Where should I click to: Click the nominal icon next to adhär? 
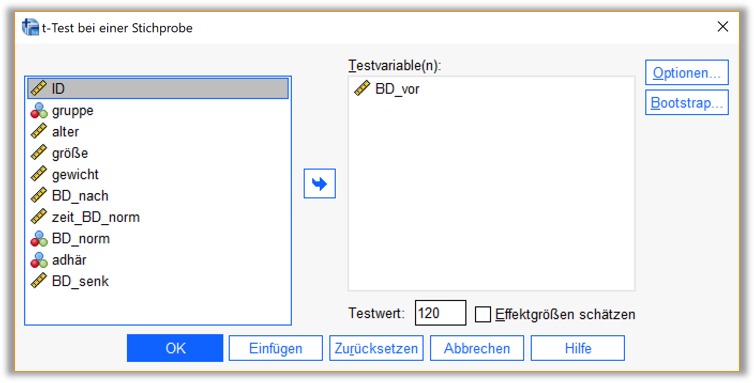[x=39, y=259]
